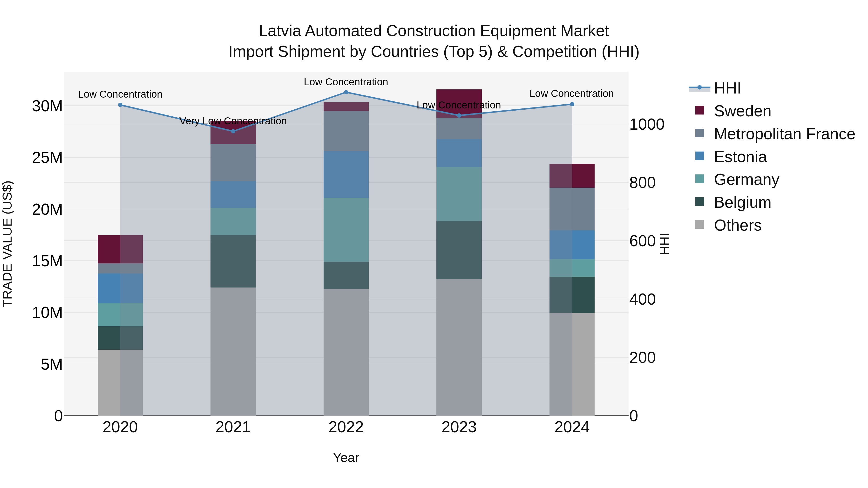
Task: Select the 2022 HHI data point
Action: pos(346,92)
